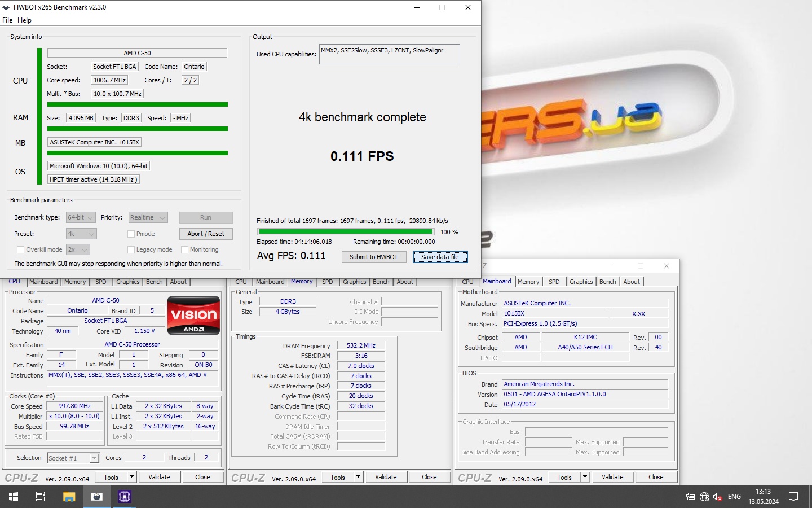The height and width of the screenshot is (508, 812).
Task: Click the AMD Vision logo in CPU-Z
Action: [194, 316]
